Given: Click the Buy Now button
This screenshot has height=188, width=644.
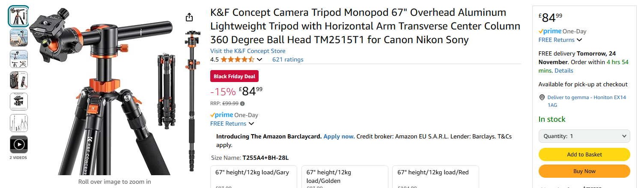Looking at the screenshot, I should point(584,171).
